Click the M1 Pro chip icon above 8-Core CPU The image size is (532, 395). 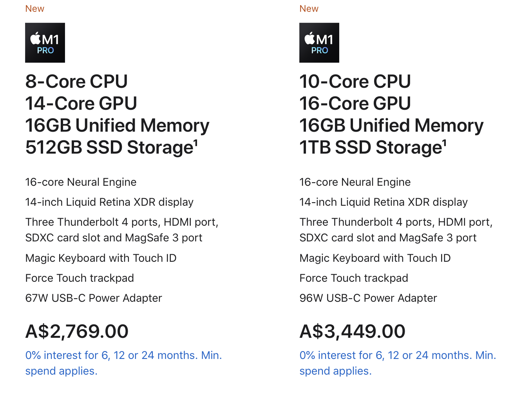click(x=45, y=43)
